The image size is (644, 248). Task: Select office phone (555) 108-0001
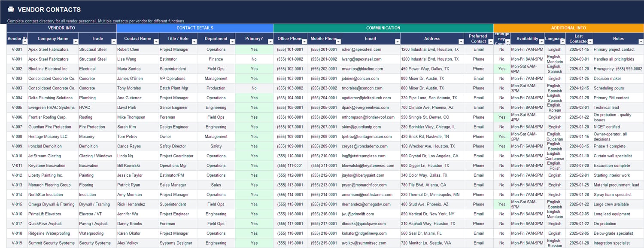point(290,137)
